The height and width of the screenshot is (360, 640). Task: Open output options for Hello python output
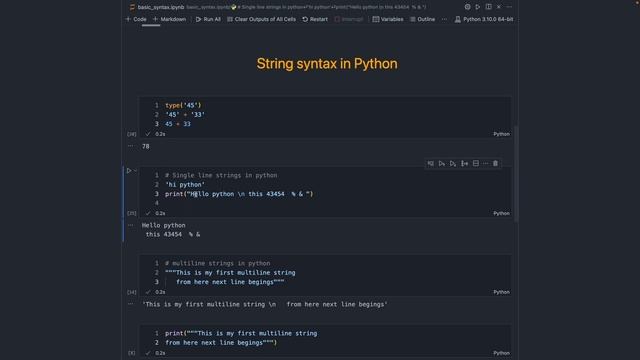coord(131,225)
